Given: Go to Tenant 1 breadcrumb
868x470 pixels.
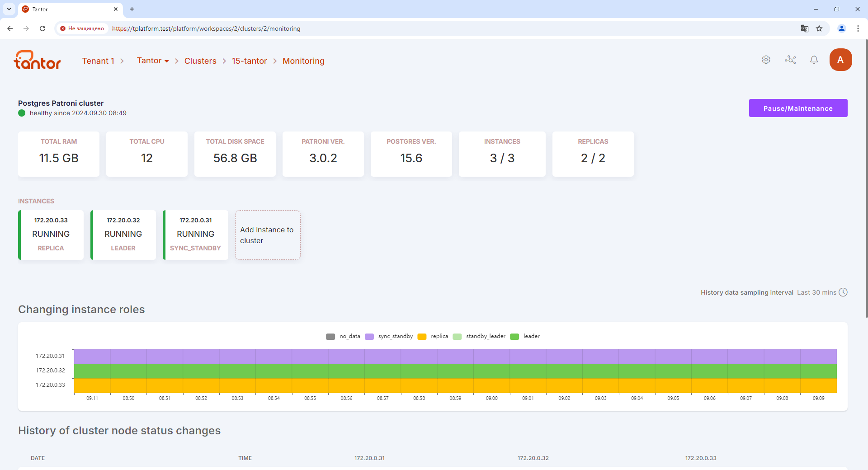Looking at the screenshot, I should (x=98, y=61).
